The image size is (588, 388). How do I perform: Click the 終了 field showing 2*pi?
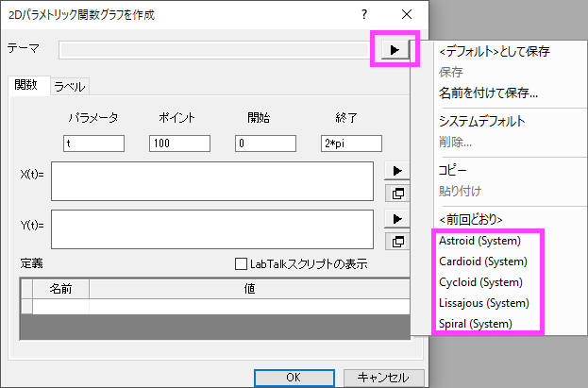(351, 143)
